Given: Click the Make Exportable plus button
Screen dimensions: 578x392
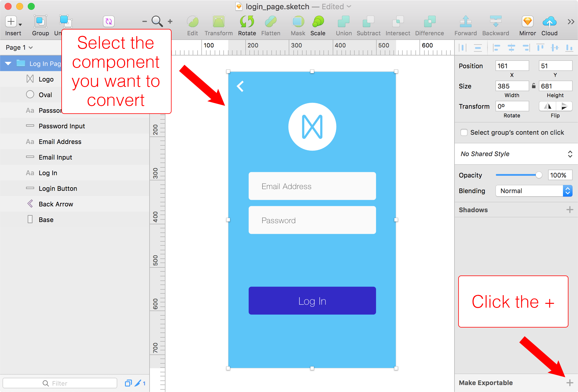Looking at the screenshot, I should [570, 383].
